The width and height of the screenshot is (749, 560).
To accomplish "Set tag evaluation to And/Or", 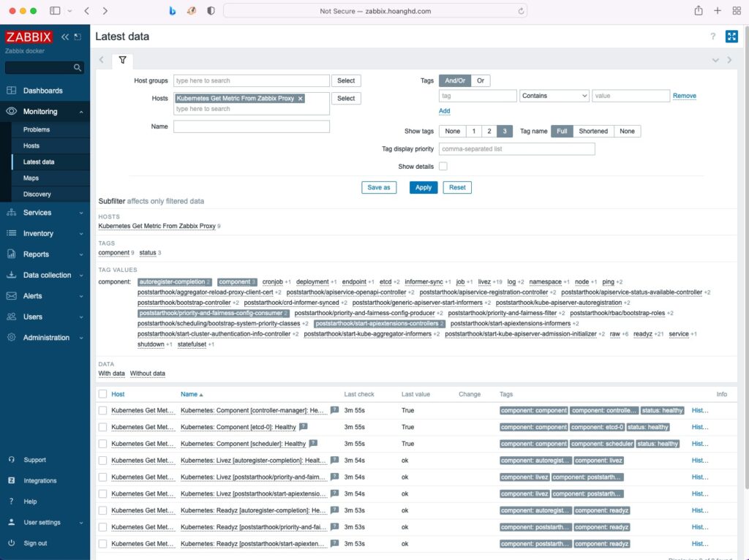I will 455,80.
